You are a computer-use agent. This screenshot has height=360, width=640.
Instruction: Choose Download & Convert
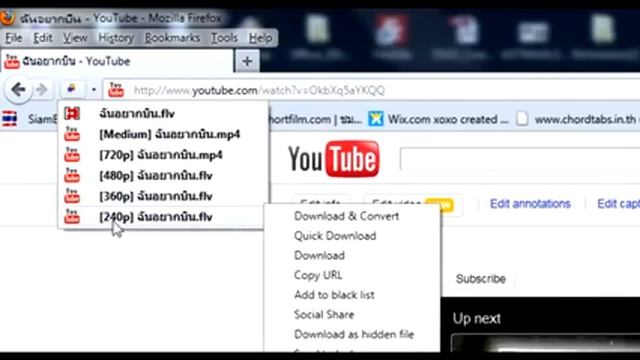tap(347, 216)
